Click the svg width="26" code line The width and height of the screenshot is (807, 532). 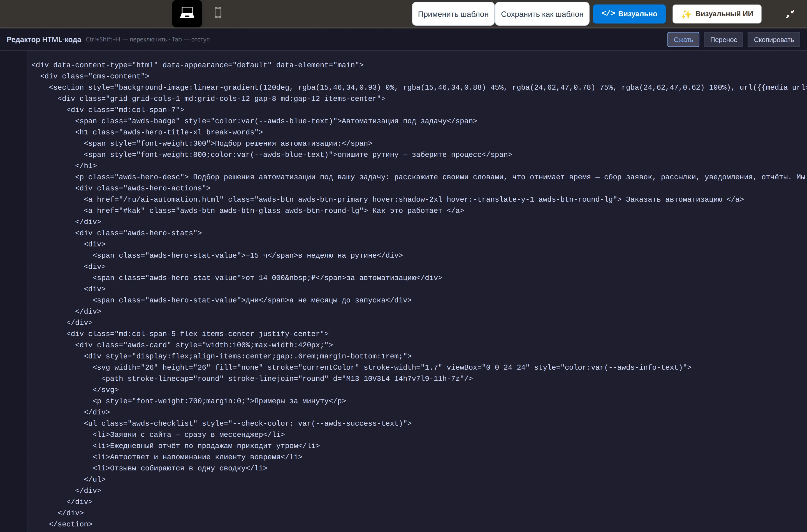pyautogui.click(x=392, y=367)
